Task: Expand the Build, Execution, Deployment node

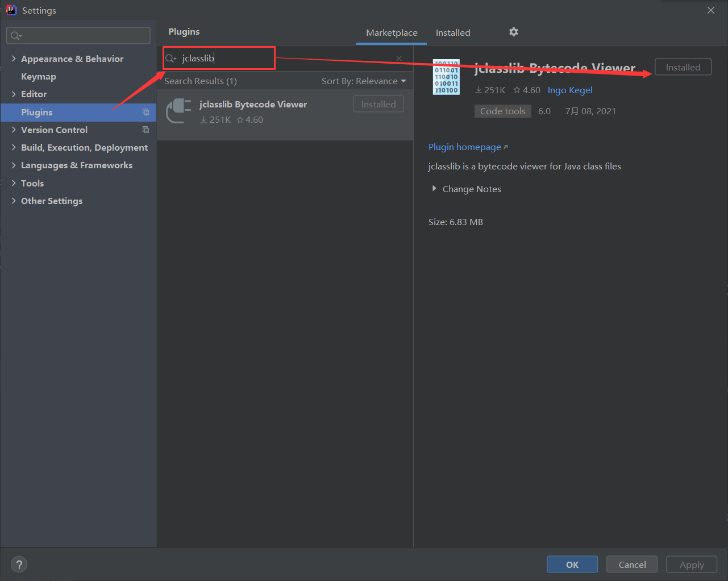Action: 14,147
